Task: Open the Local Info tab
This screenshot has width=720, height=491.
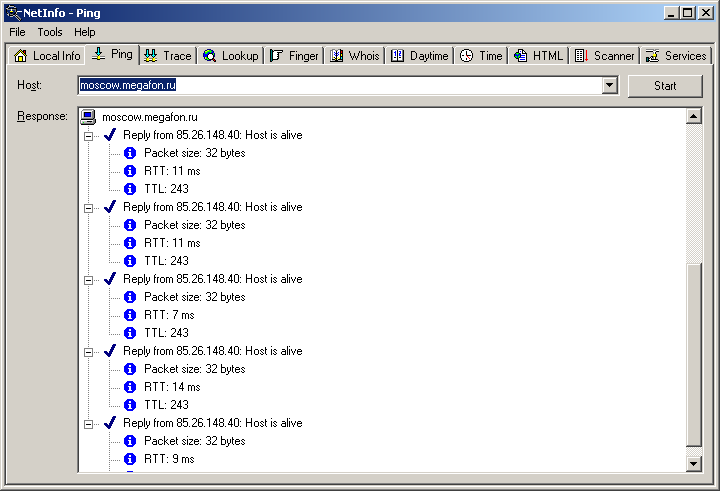Action: click(47, 56)
